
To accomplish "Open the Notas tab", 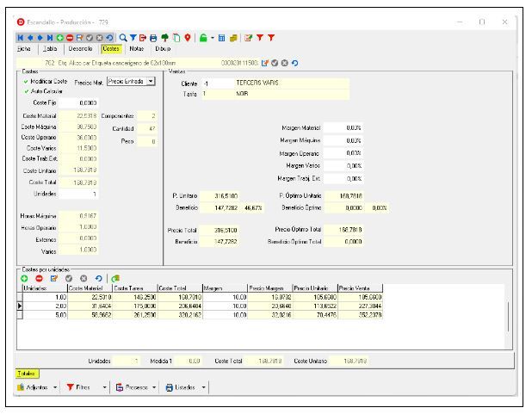I will 136,49.
